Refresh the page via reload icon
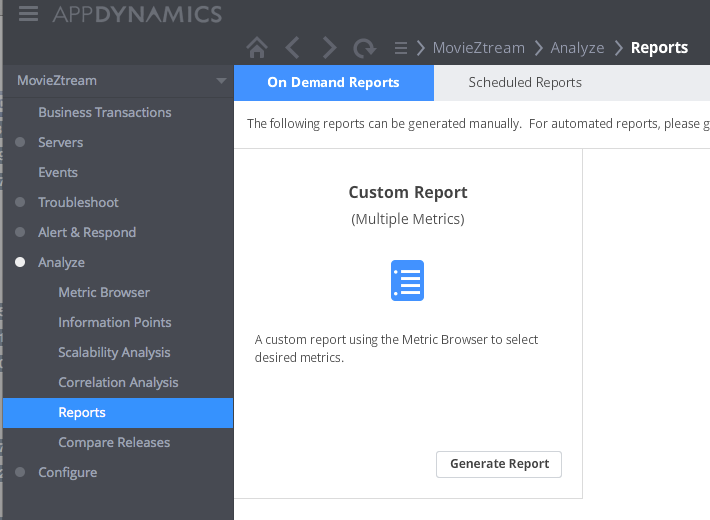Viewport: 710px width, 520px height. click(365, 48)
